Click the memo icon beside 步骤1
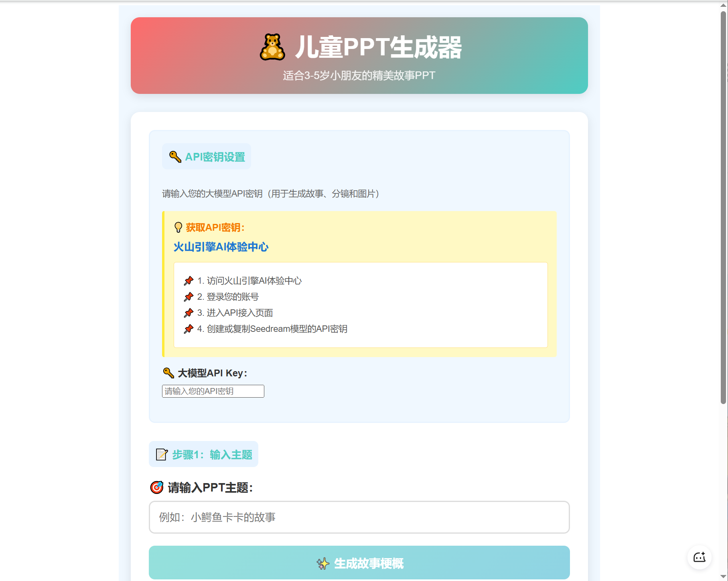Screen dimensions: 728x581 (x=162, y=455)
